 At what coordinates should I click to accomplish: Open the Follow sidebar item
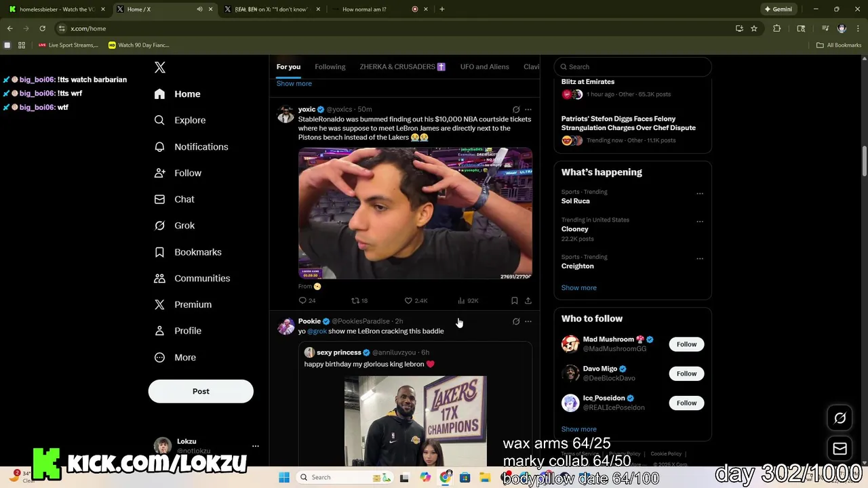click(x=178, y=173)
